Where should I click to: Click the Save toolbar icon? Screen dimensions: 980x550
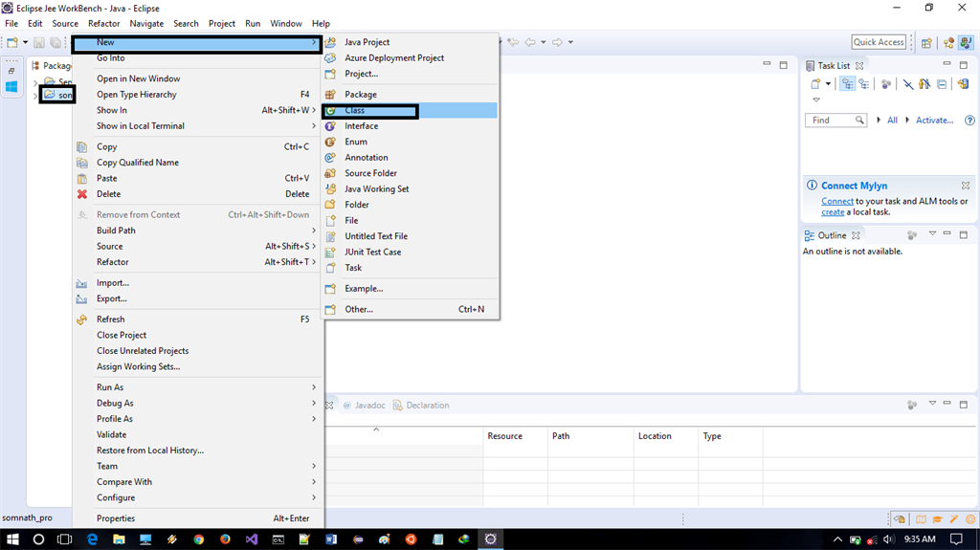tap(38, 42)
